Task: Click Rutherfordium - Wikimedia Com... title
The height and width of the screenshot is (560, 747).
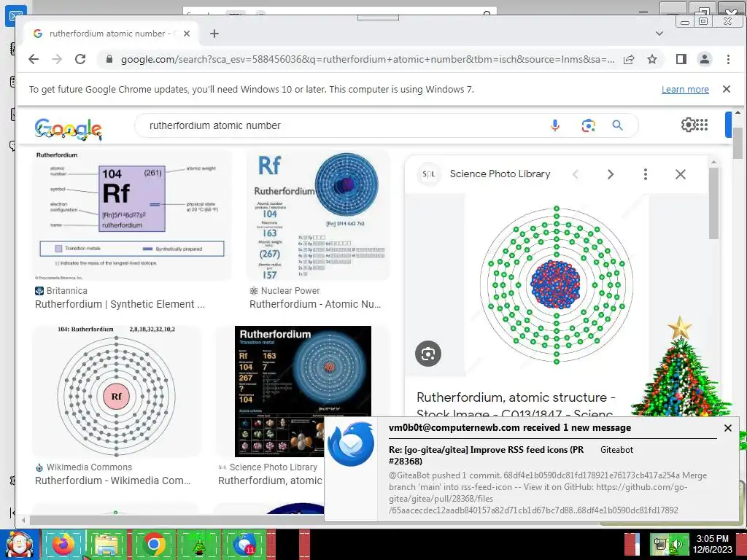Action: click(x=113, y=481)
